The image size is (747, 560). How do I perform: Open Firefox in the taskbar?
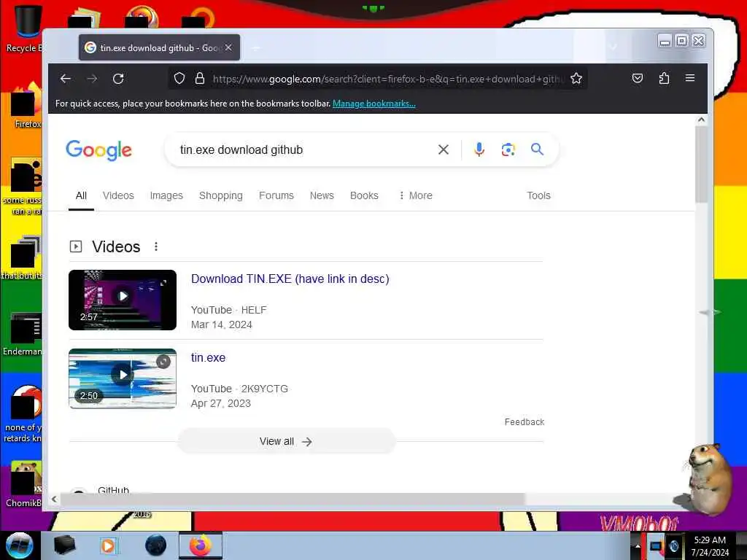[201, 545]
